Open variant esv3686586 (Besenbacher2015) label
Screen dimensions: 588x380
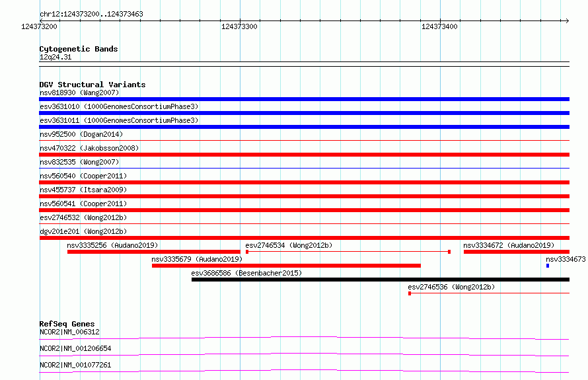(246, 273)
